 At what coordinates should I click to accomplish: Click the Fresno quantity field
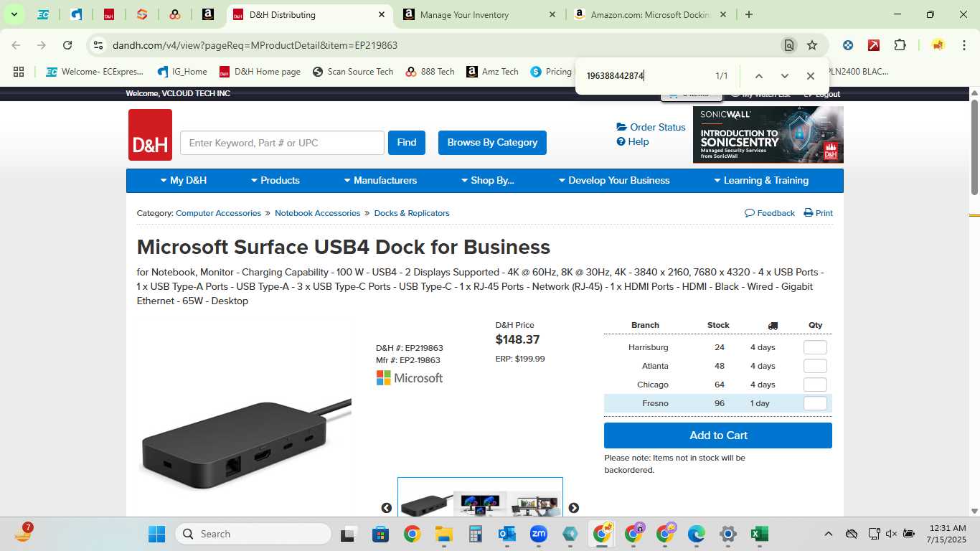(815, 403)
